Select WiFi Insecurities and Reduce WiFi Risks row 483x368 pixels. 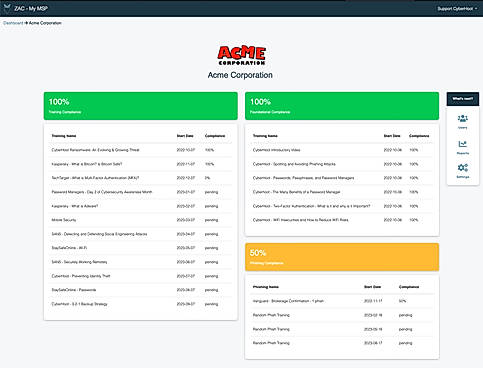[x=342, y=220]
